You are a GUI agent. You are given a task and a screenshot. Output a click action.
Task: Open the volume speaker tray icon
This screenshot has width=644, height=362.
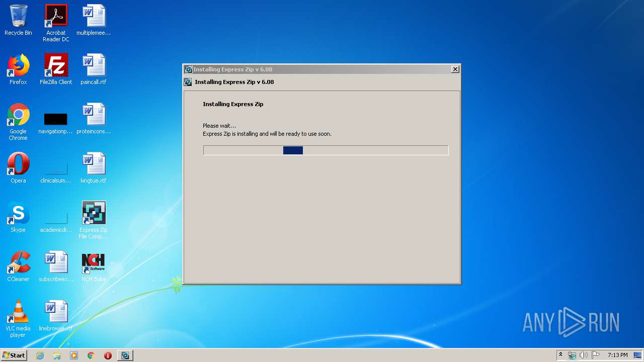(584, 355)
